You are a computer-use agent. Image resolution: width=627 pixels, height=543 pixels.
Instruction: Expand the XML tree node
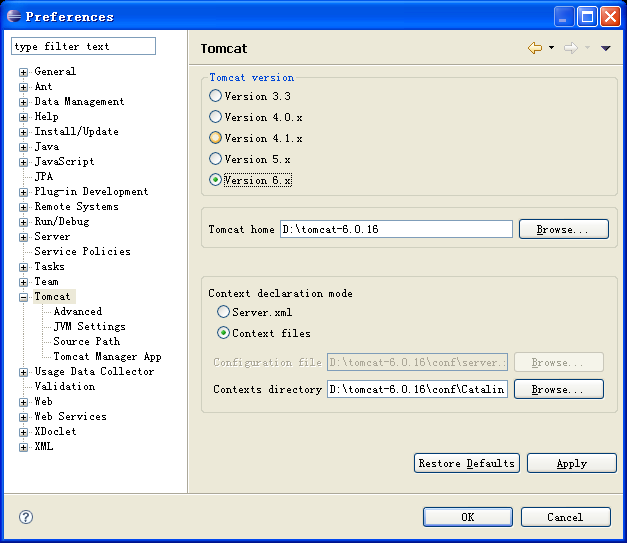click(24, 447)
